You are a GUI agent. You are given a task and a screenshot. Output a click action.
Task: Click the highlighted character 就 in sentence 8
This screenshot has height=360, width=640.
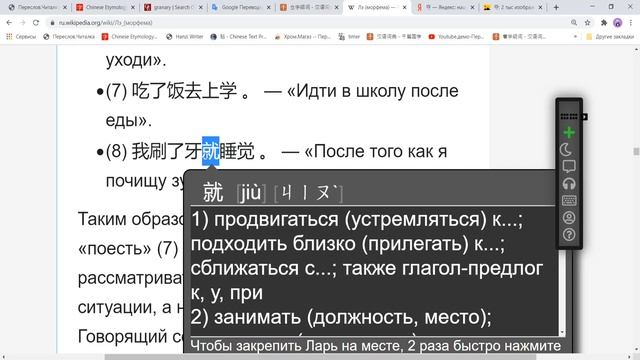[x=211, y=151]
